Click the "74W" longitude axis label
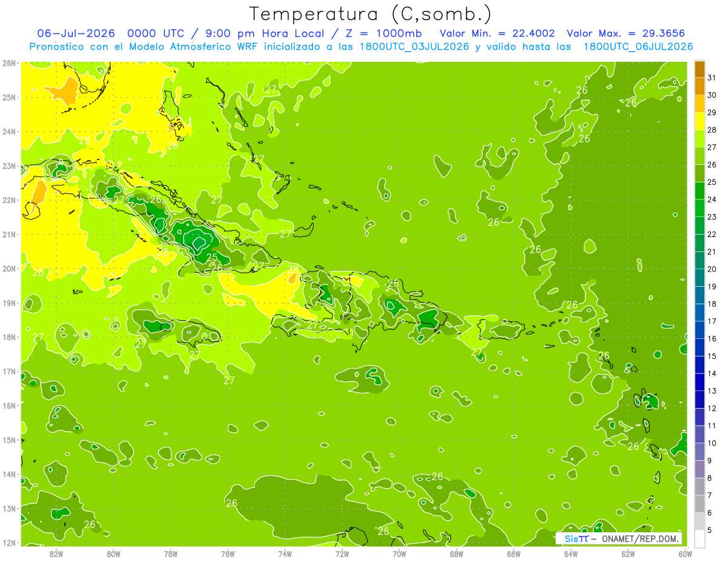The width and height of the screenshot is (728, 562). [285, 553]
